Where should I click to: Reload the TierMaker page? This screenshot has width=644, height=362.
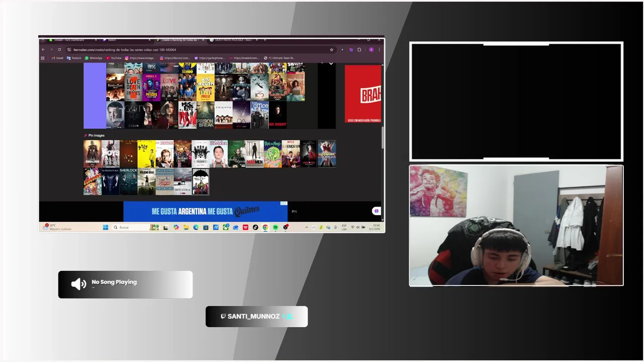coord(59,49)
